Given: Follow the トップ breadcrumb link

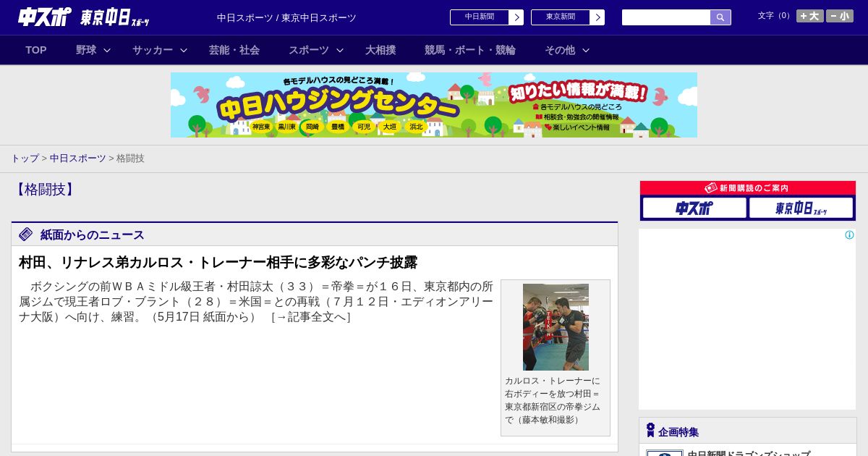Looking at the screenshot, I should [x=25, y=158].
